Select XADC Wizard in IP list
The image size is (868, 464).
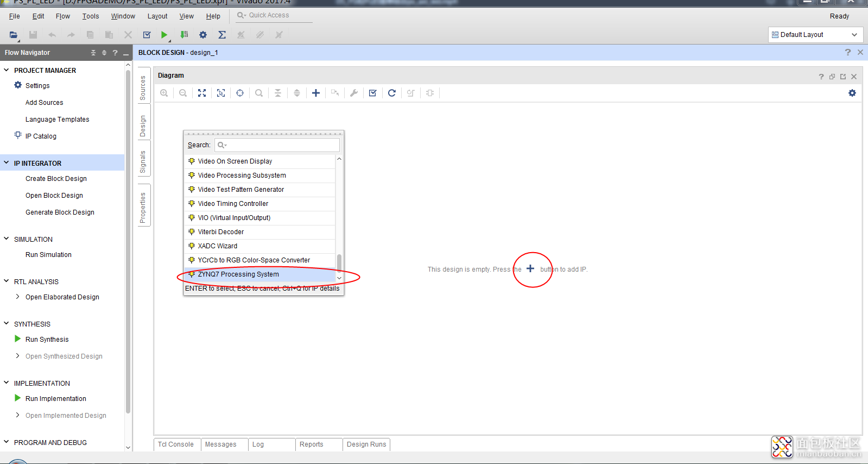260,246
